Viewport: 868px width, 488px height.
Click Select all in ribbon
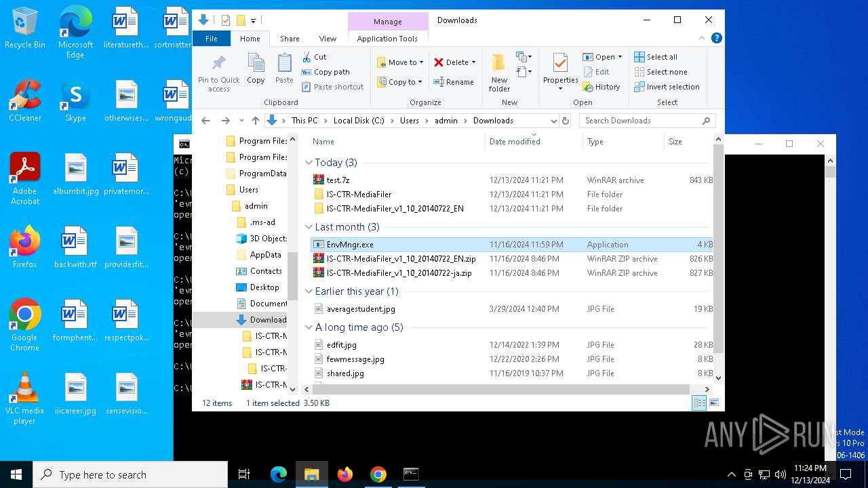click(x=656, y=57)
